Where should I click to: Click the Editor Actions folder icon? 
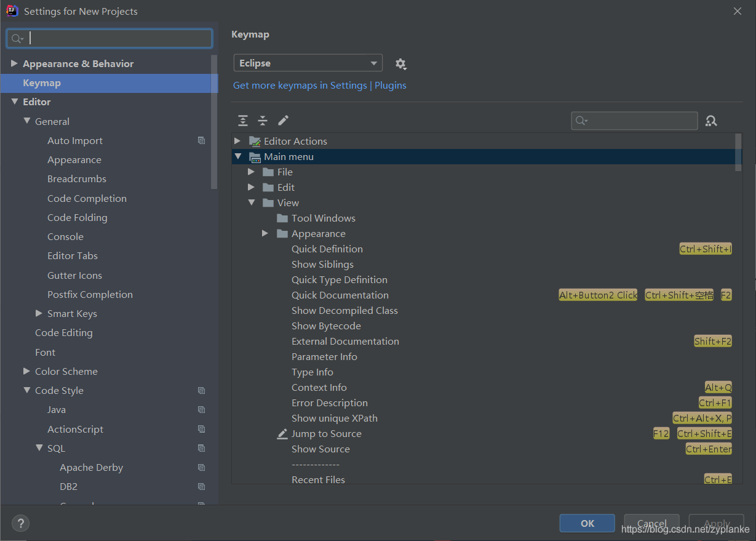(x=254, y=141)
